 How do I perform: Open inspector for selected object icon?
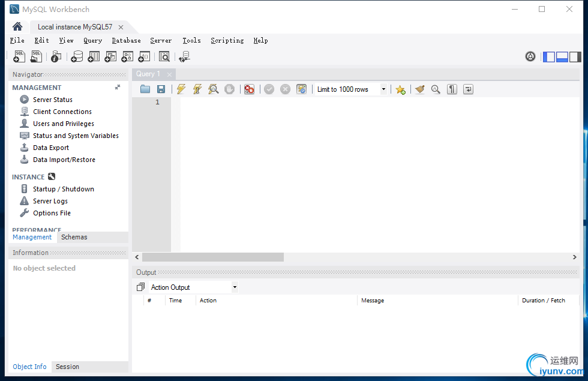tap(56, 56)
